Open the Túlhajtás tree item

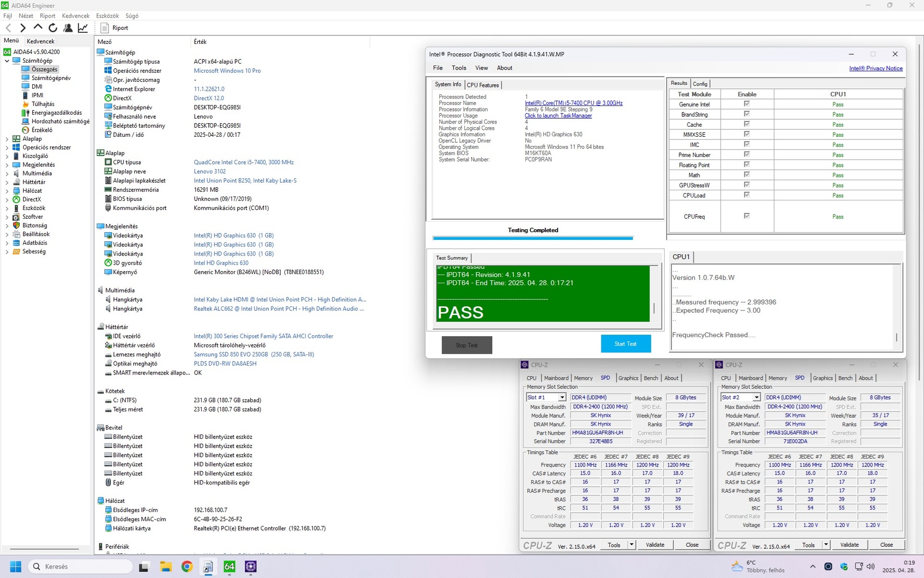(43, 104)
